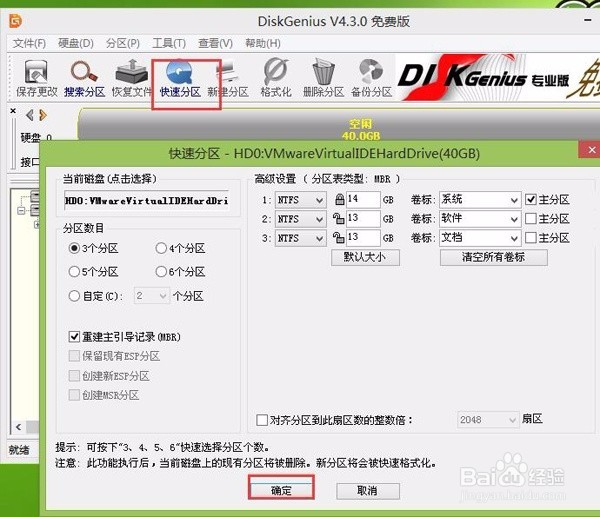Click Clear All Labels (清空所有卷标) button

point(494,257)
